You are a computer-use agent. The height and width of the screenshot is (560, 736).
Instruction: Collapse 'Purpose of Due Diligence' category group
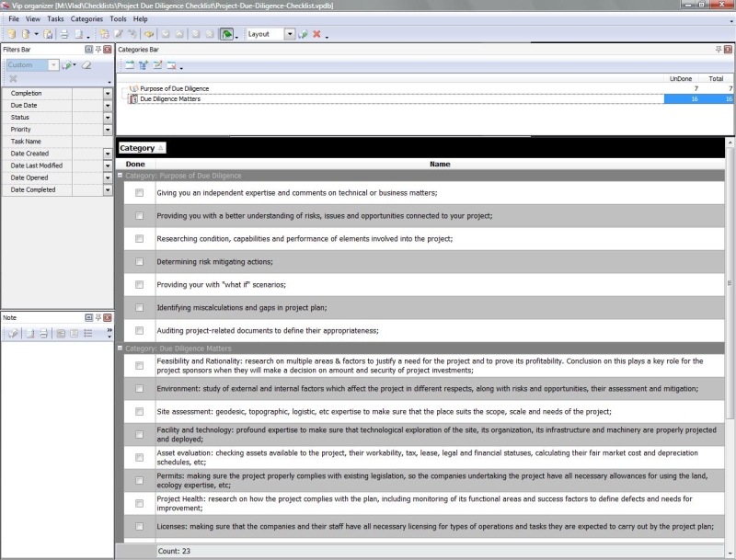tap(121, 175)
